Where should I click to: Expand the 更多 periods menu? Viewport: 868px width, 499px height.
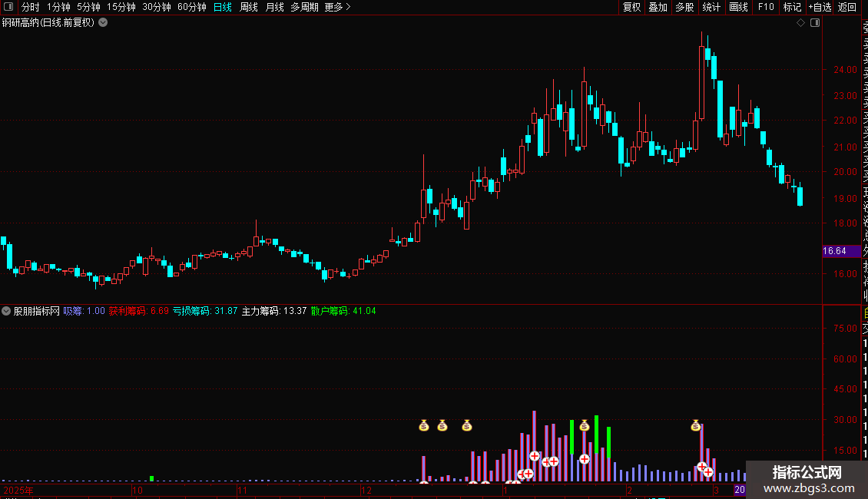coord(338,7)
